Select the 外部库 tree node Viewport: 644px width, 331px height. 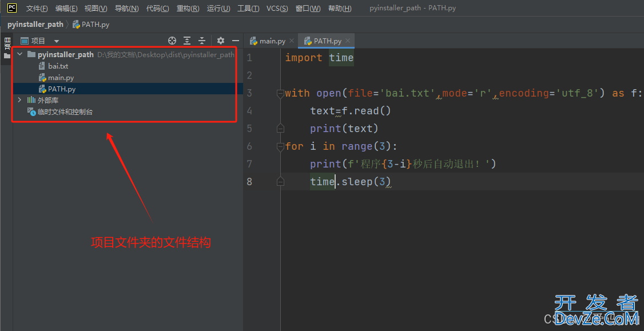48,100
